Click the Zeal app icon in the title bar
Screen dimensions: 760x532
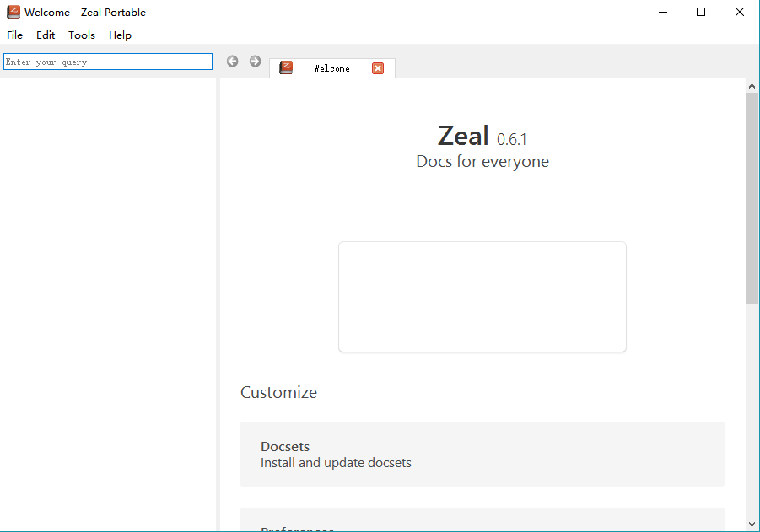click(13, 12)
